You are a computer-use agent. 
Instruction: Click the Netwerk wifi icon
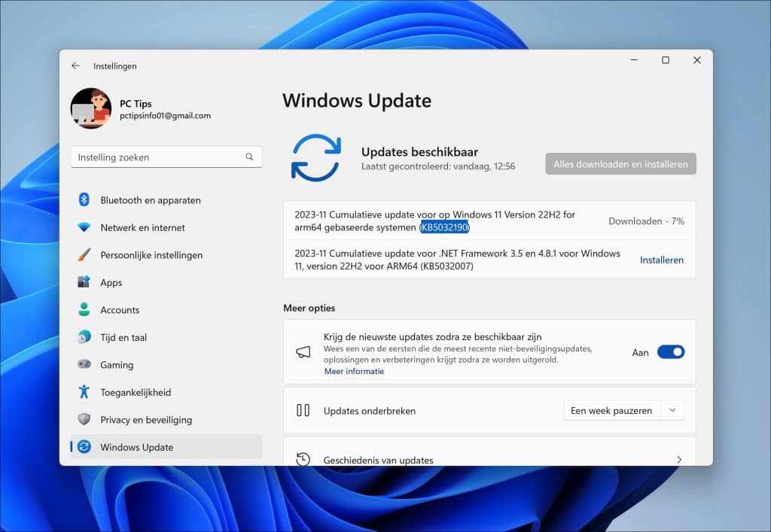[x=84, y=227]
